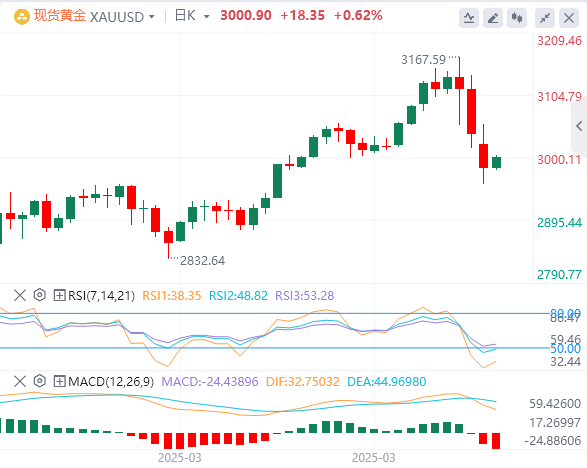Viewport: 587px width, 468px height.
Task: Click the 2895.44 price axis label
Action: coord(559,223)
